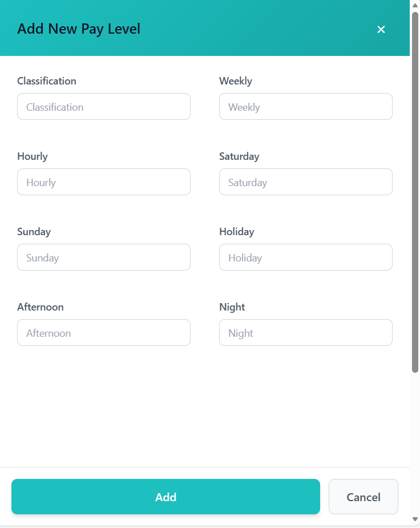Click the Weekly label text
This screenshot has width=420, height=528.
(x=236, y=81)
